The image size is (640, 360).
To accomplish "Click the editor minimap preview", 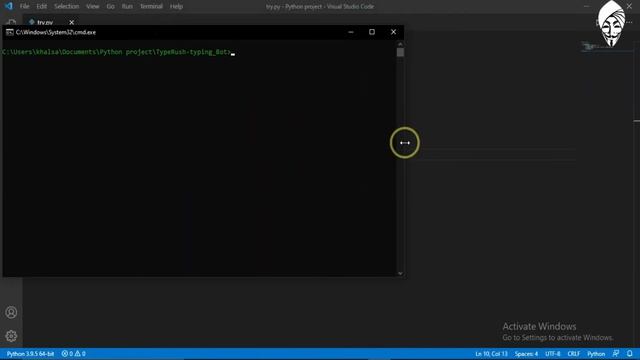I will tap(607, 47).
